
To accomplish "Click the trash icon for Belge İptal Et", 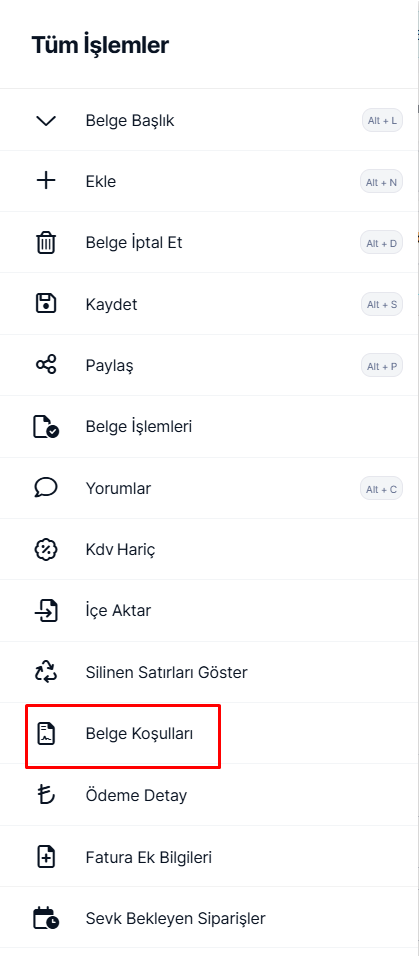I will tap(46, 243).
